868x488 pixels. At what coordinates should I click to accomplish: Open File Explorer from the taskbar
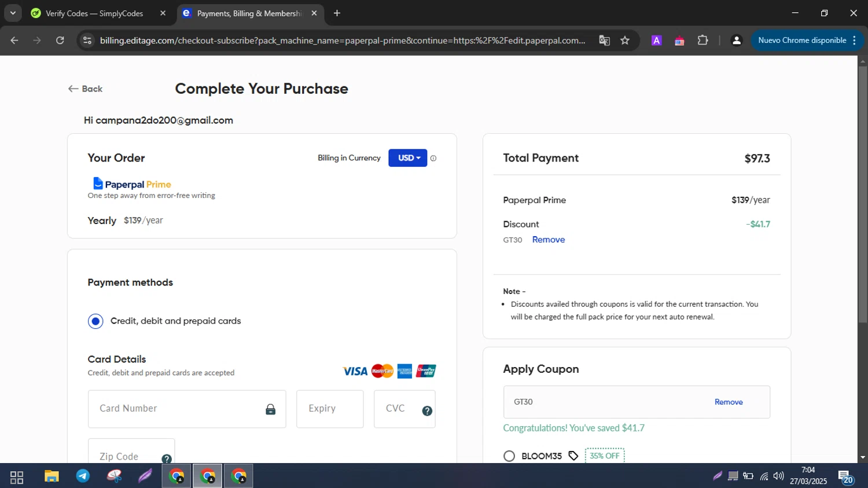coord(52,476)
